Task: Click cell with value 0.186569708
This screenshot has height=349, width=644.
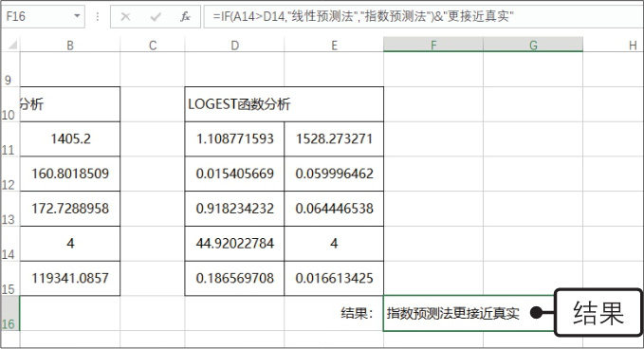Action: (x=234, y=279)
